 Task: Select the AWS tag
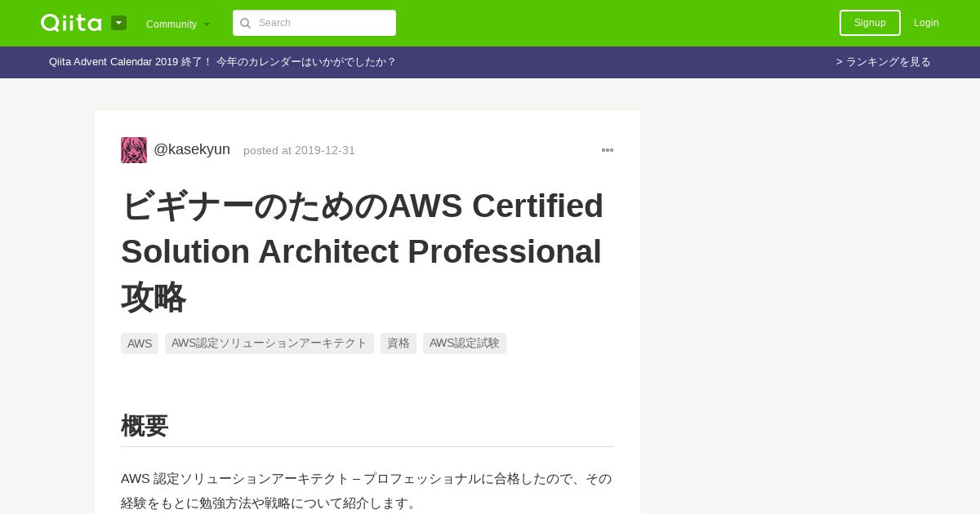140,343
